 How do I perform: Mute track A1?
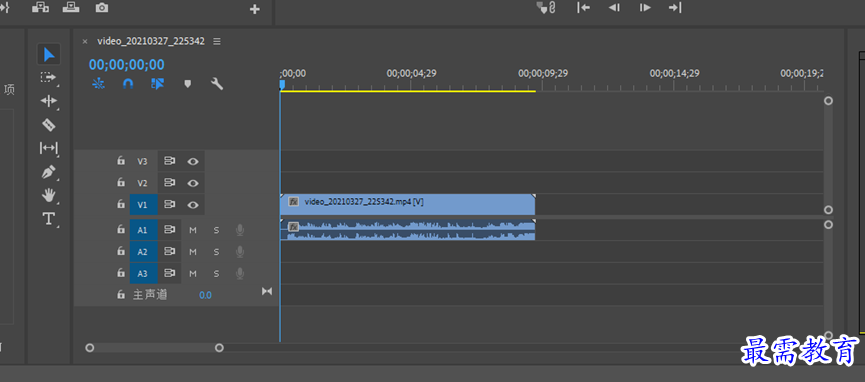[x=193, y=230]
